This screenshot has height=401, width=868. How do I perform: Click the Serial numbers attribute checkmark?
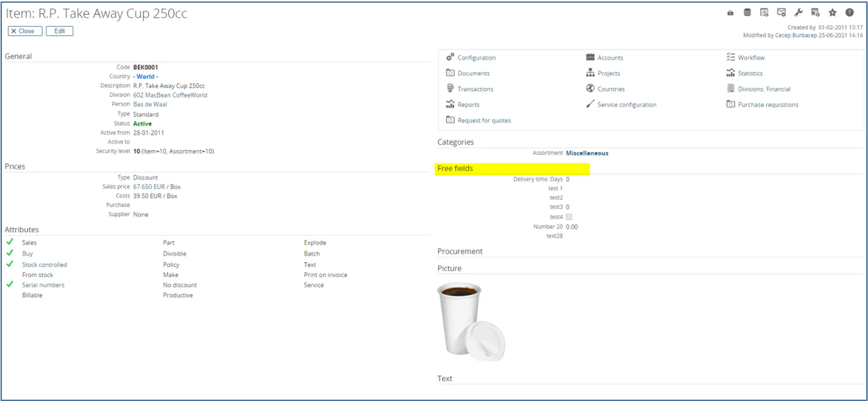[10, 284]
